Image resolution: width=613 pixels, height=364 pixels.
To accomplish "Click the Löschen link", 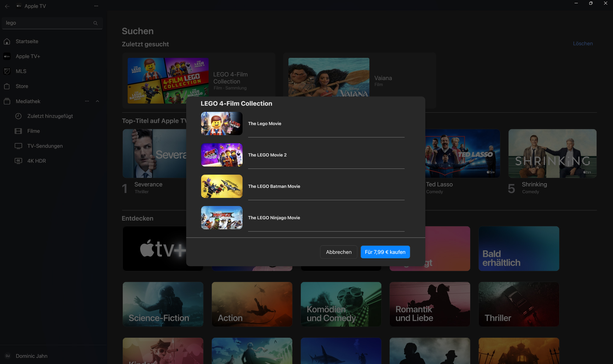I will tap(583, 44).
